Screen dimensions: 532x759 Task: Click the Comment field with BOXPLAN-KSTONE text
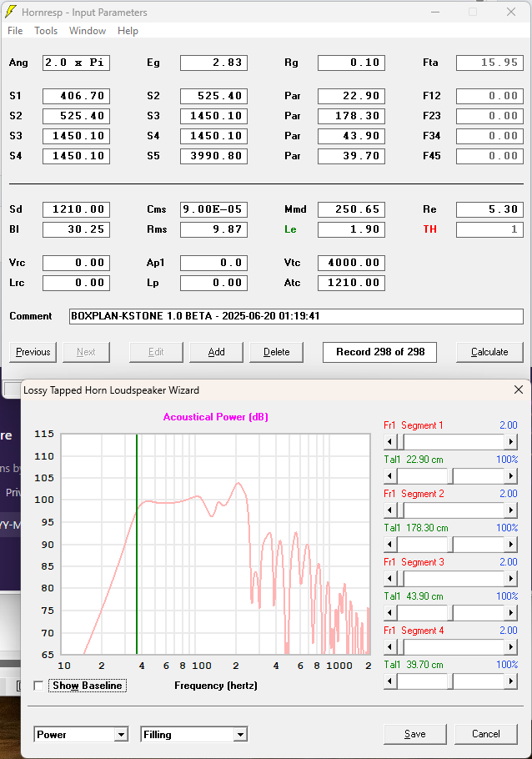(296, 316)
